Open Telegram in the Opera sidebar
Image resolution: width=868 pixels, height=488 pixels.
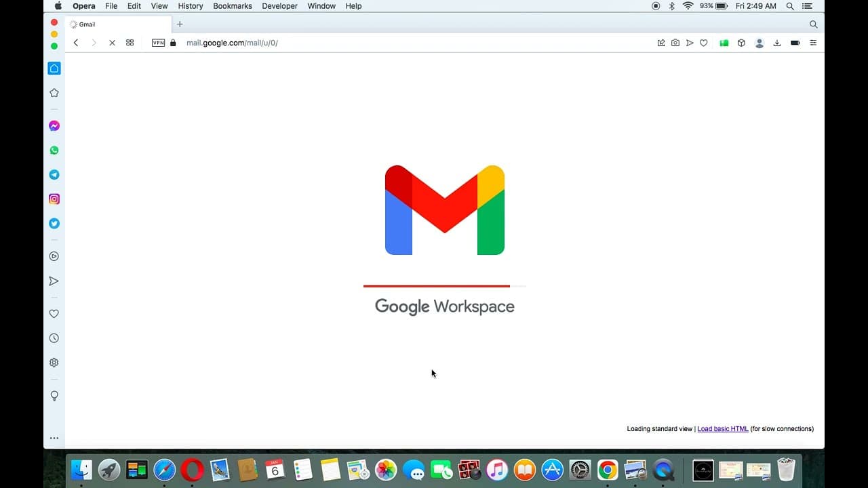coord(54,175)
